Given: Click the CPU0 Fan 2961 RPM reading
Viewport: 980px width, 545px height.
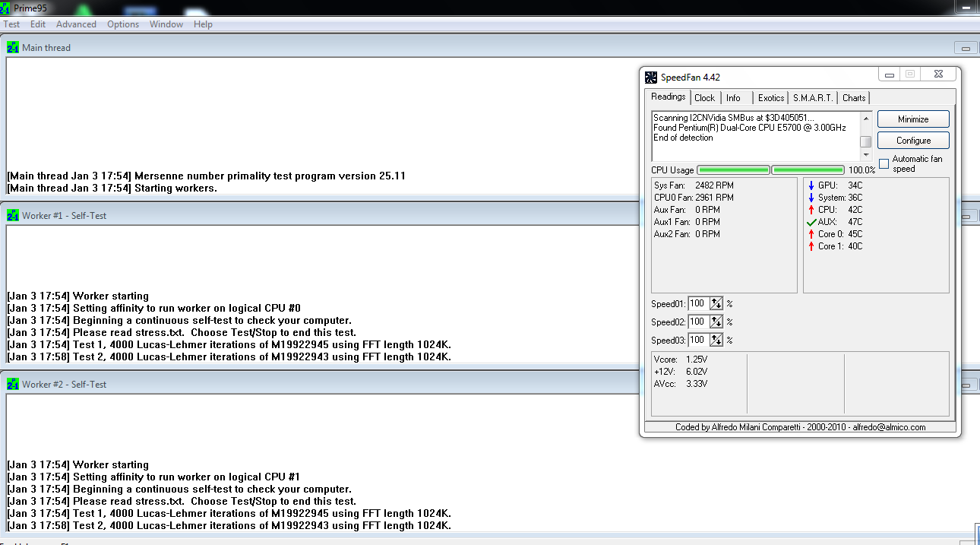Looking at the screenshot, I should (694, 198).
